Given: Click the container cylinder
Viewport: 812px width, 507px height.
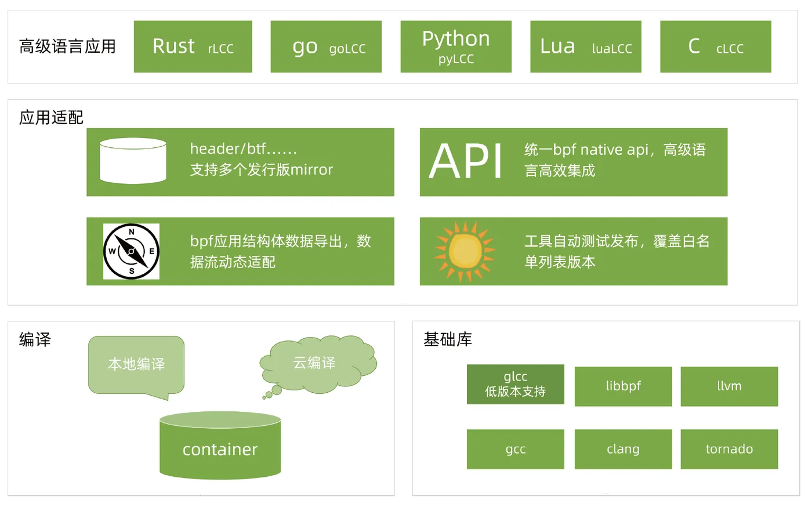Looking at the screenshot, I should tap(220, 446).
